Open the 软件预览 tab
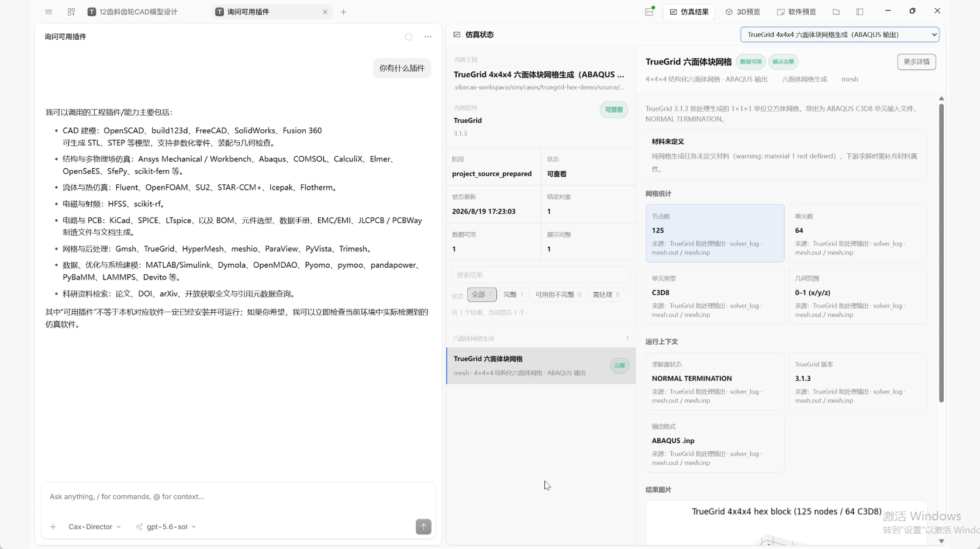Screen dimensions: 980x549 click(796, 12)
